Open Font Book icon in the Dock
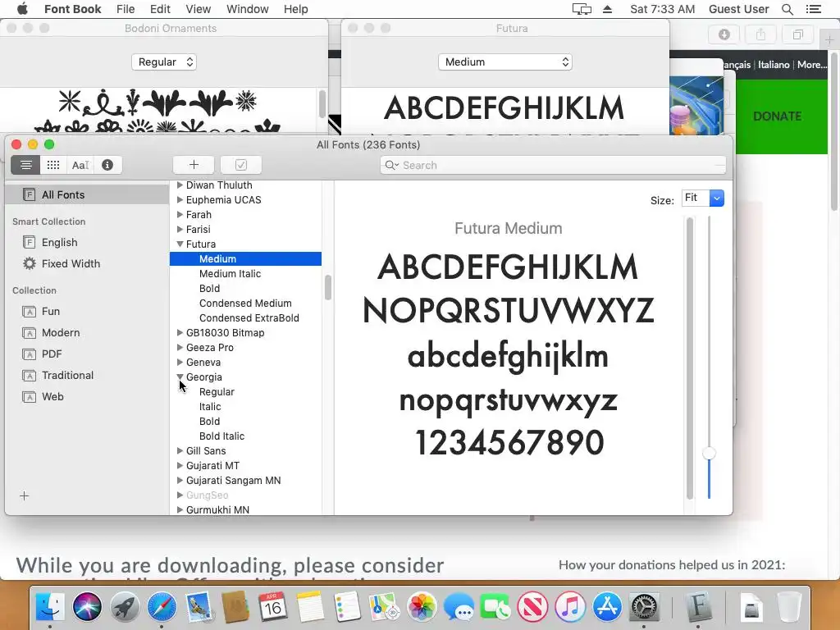This screenshot has height=630, width=840. coord(697,606)
